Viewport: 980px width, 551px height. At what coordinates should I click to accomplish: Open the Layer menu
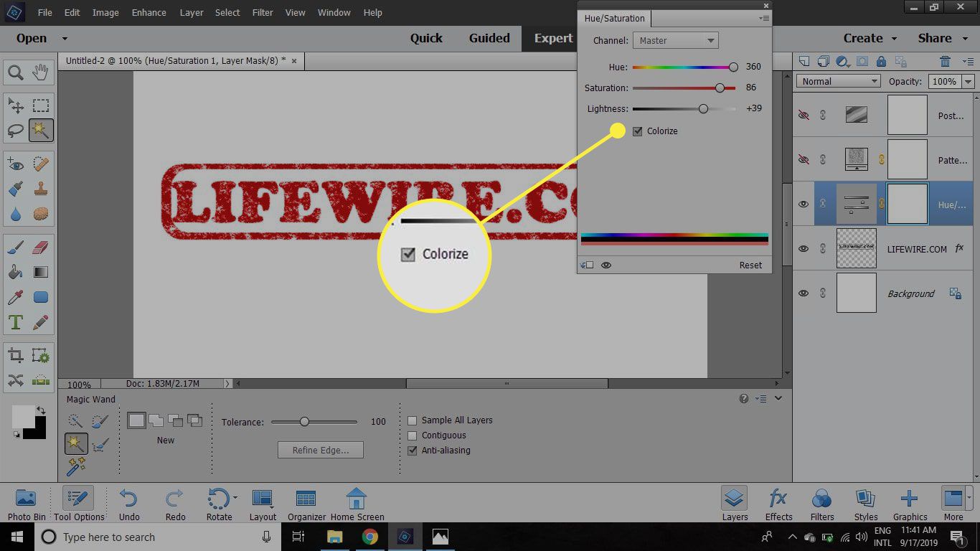click(x=192, y=12)
